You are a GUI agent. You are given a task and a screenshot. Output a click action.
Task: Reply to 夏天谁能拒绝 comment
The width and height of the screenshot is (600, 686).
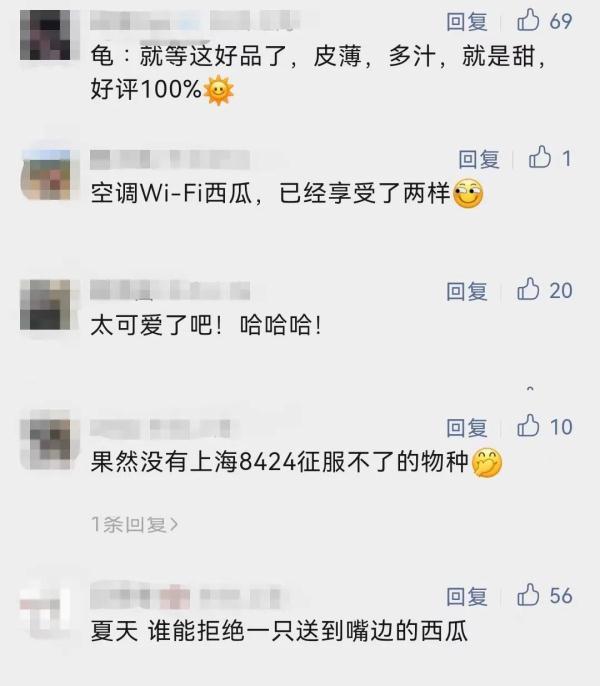[467, 597]
